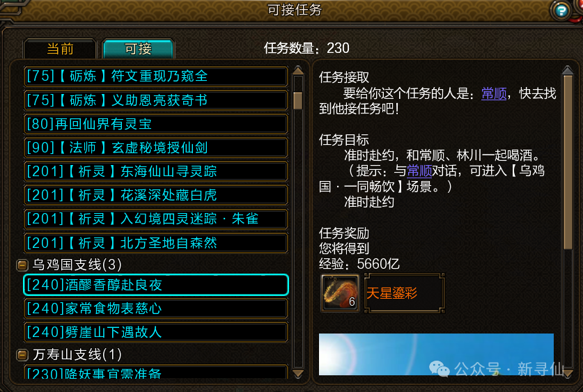Viewport: 583px width, 392px height.
Task: Click quest list scroll-down arrow
Action: tap(298, 373)
